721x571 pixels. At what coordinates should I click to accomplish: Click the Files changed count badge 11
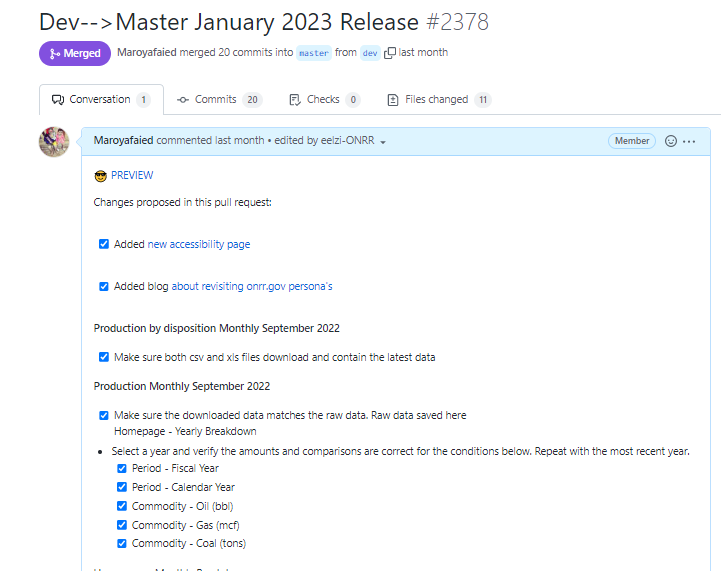(x=483, y=100)
